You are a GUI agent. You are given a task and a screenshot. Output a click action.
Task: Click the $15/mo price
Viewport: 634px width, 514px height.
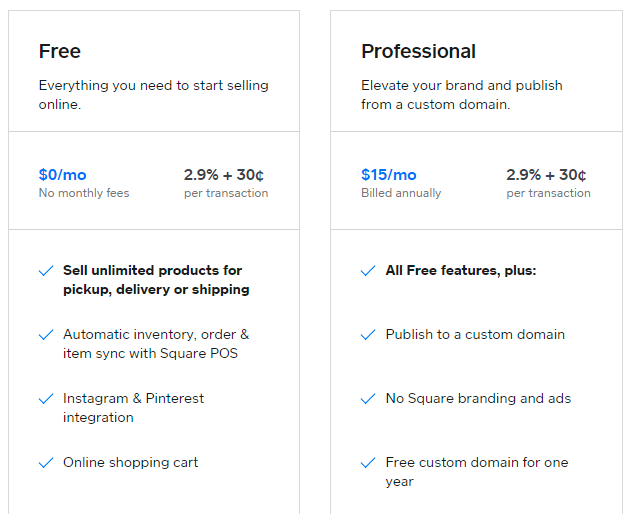click(x=389, y=175)
